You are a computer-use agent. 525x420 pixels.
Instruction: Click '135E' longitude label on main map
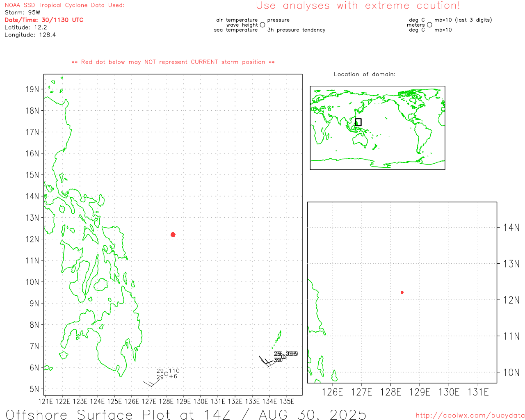tap(287, 401)
